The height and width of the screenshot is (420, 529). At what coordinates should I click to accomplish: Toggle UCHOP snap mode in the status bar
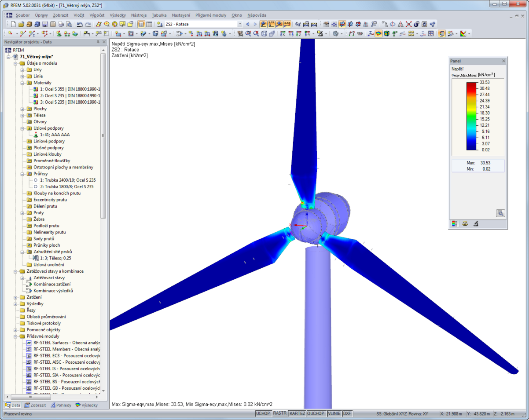coord(263,413)
